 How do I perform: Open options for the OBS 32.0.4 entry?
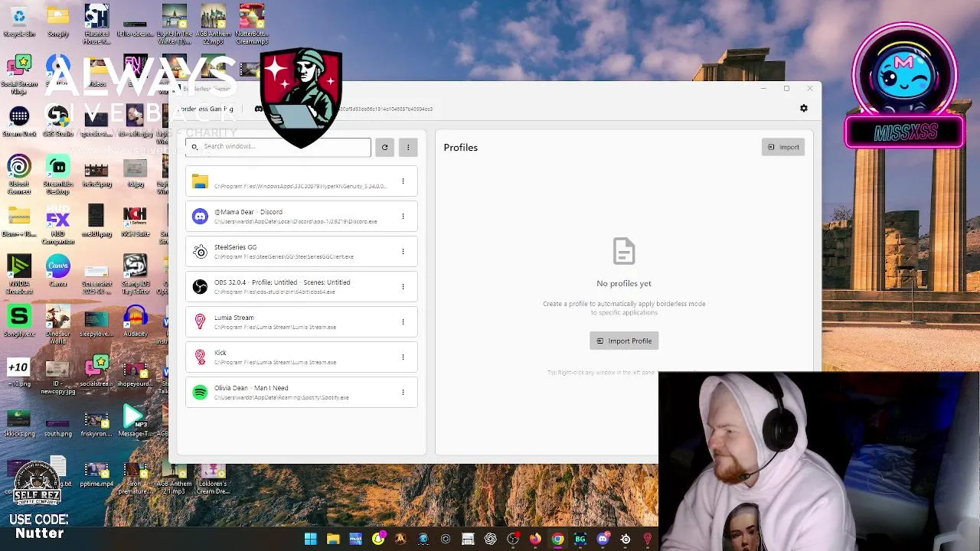coord(403,287)
